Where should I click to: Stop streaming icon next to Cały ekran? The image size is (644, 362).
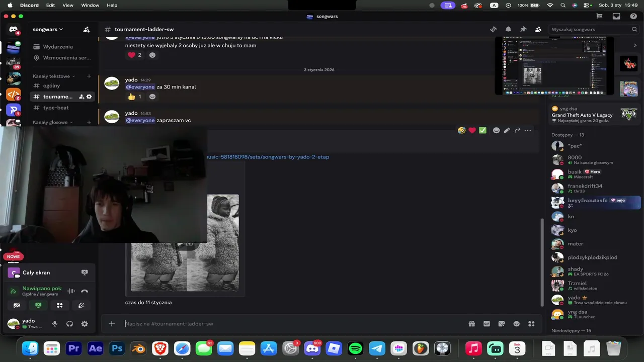tap(85, 273)
